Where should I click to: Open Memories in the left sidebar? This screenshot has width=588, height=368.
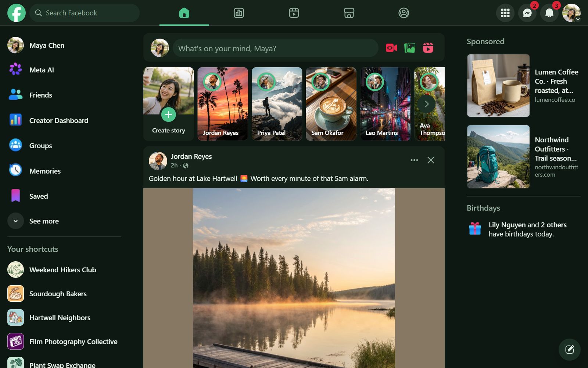coord(64,171)
